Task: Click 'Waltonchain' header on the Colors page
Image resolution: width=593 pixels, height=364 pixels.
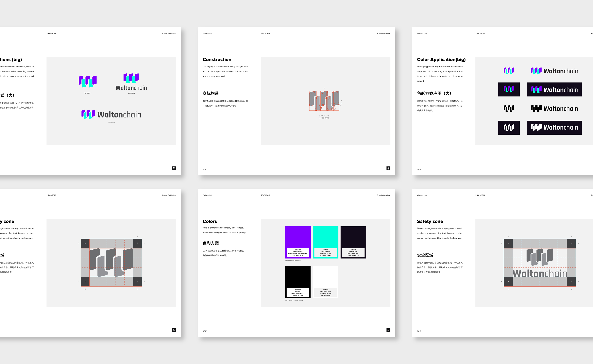Action: coord(208,195)
